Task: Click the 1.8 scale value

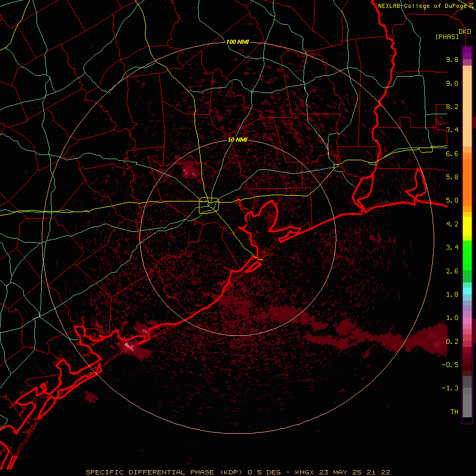Action: tap(452, 295)
